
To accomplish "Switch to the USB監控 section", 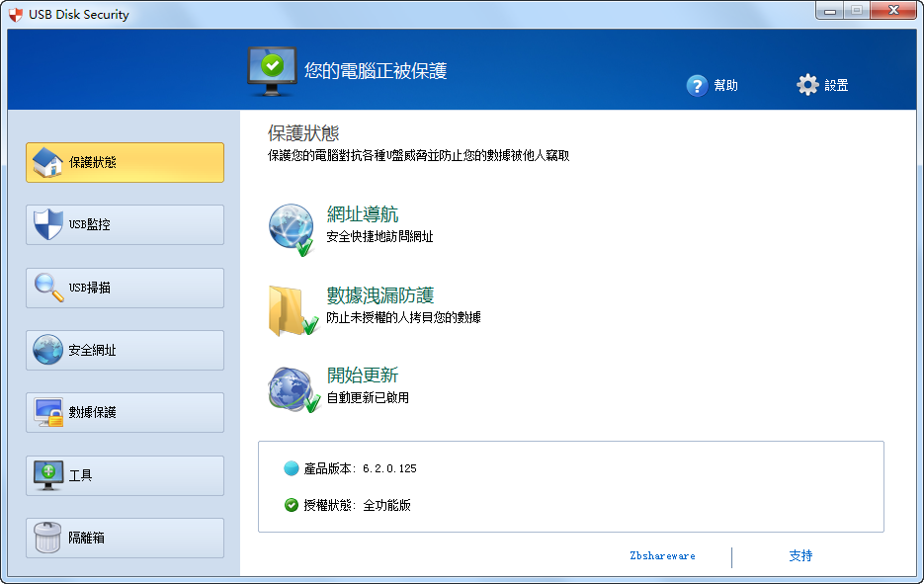I will coord(125,224).
